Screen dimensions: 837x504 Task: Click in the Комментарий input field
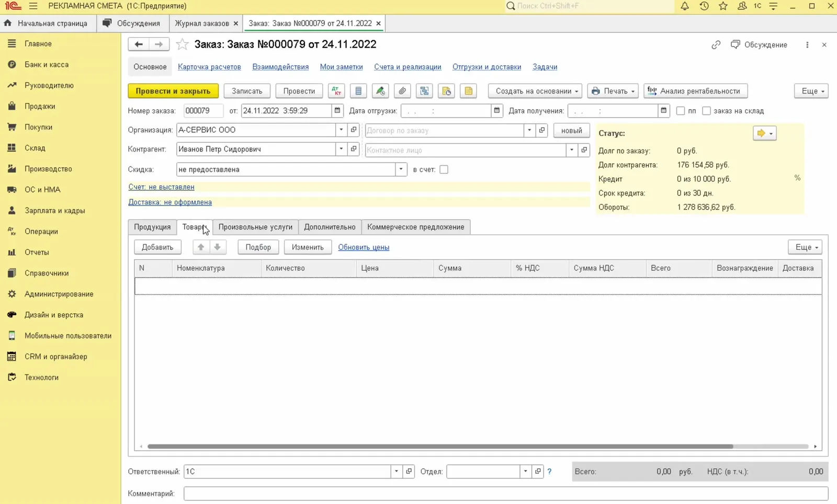(x=506, y=494)
